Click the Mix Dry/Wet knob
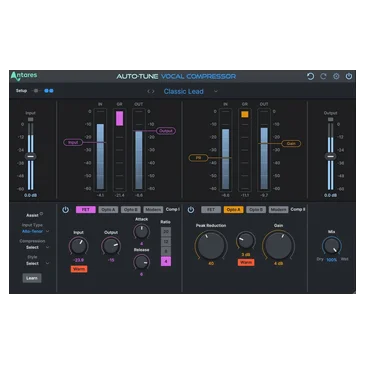Image resolution: width=365 pixels, height=365 pixels. 332,246
